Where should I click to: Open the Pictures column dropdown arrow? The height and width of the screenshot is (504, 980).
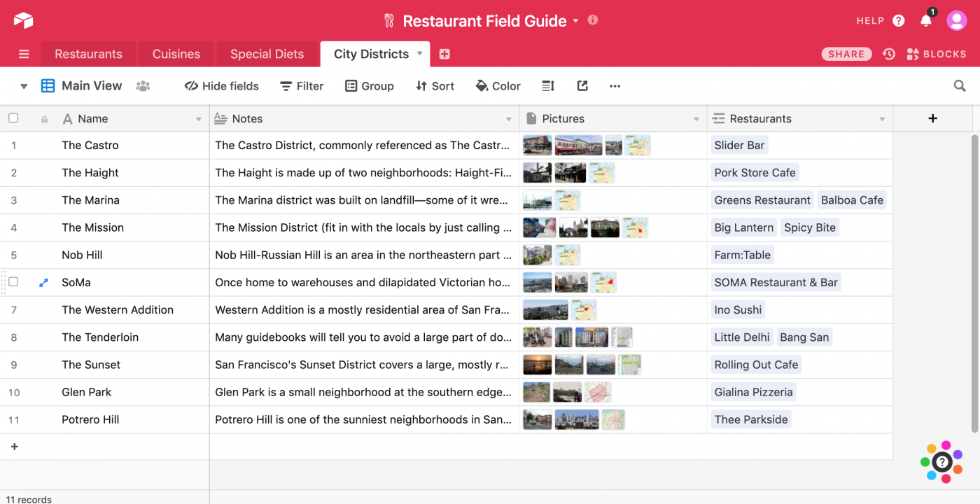(x=696, y=119)
